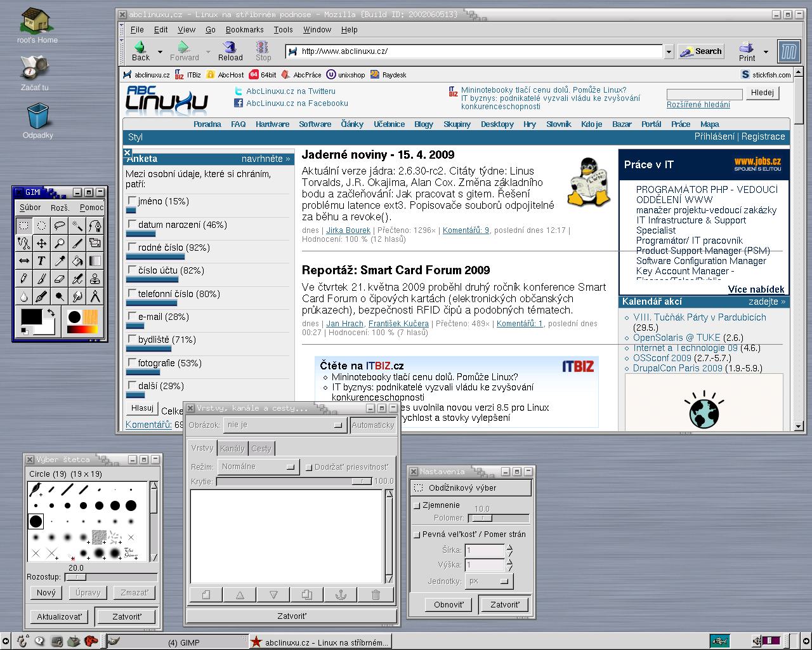Screen dimensions: 812x650
Task: Check the 'jméno (15%)' poll option
Action: [132, 201]
